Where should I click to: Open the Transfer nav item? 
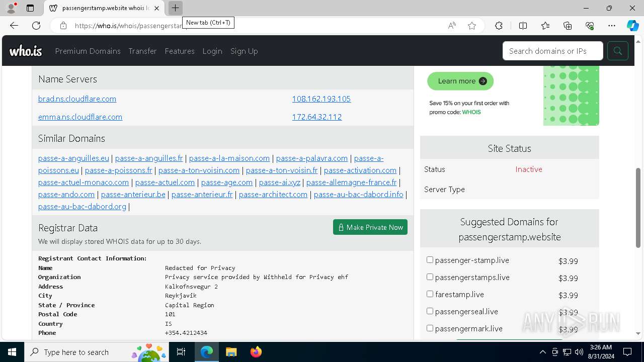(142, 51)
